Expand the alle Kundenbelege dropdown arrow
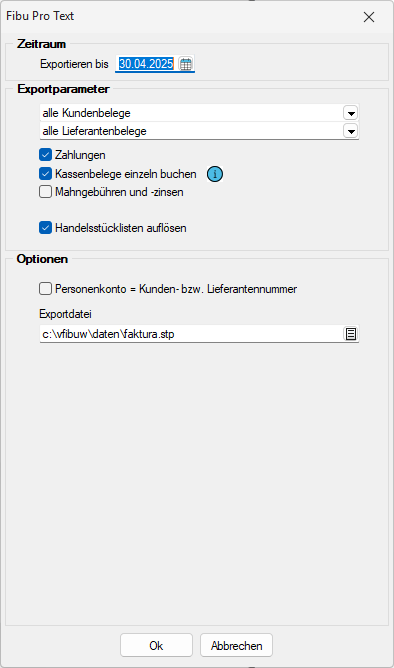394x668 pixels. (x=351, y=113)
